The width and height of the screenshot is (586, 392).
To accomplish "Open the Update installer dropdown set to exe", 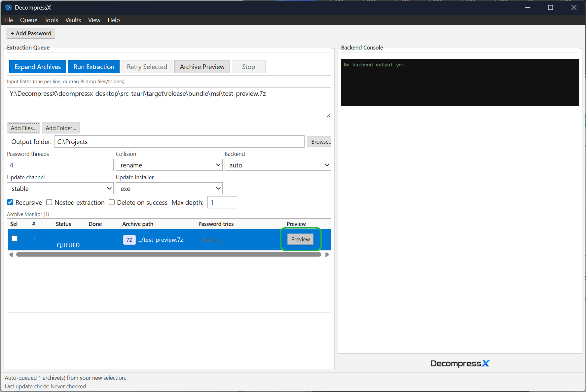I will [x=169, y=188].
